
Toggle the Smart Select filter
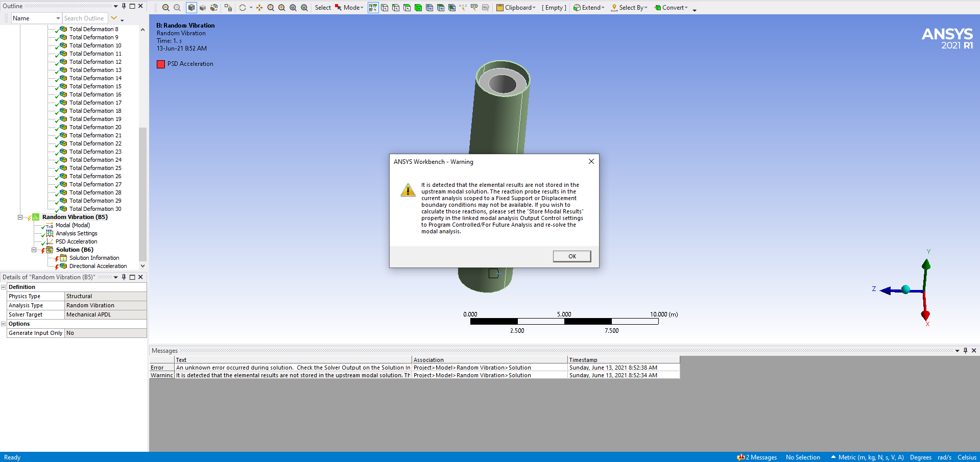(x=373, y=8)
